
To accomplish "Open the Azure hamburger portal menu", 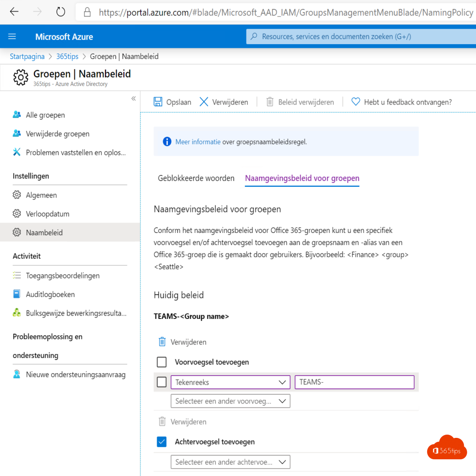I will (12, 36).
